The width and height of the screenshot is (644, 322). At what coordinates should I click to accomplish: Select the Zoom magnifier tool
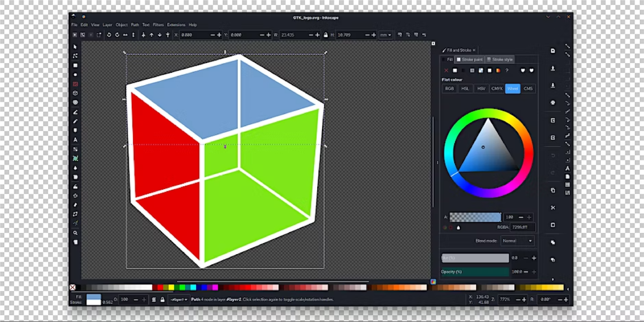75,233
